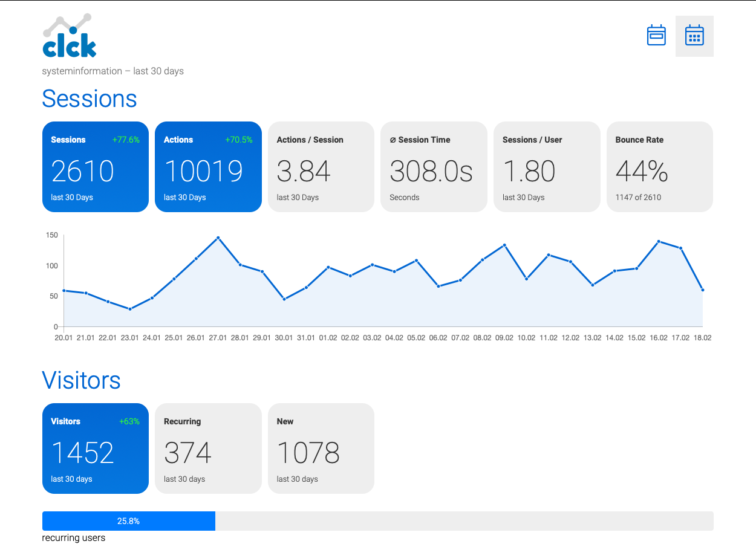Select the Actions card showing 10019
Viewport: 756px width, 544px height.
pyautogui.click(x=208, y=167)
